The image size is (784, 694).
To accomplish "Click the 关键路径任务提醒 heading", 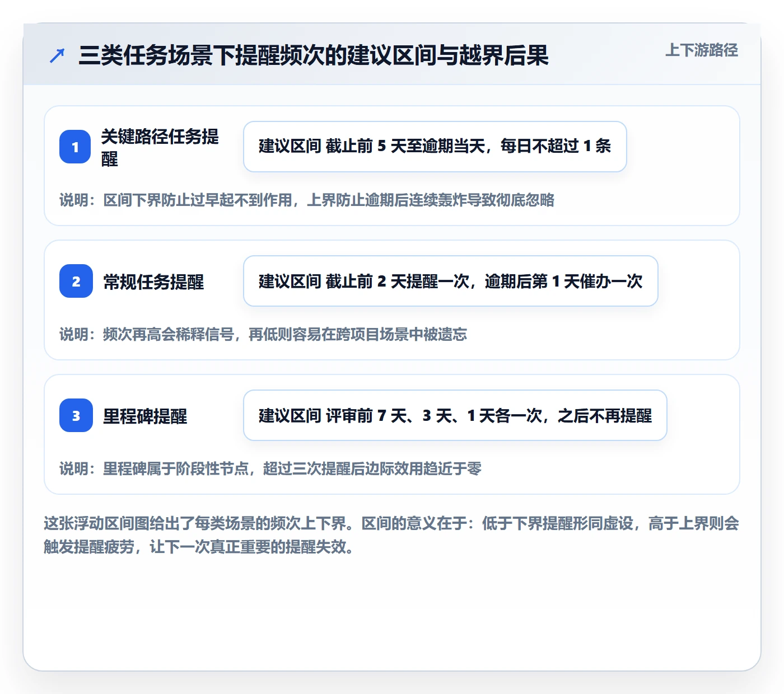I will pyautogui.click(x=160, y=147).
